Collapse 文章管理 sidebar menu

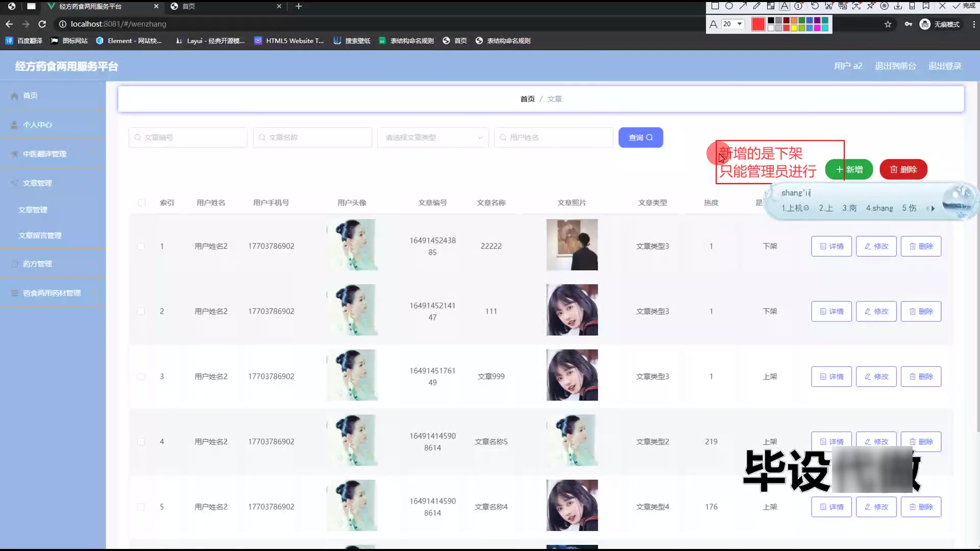click(53, 183)
